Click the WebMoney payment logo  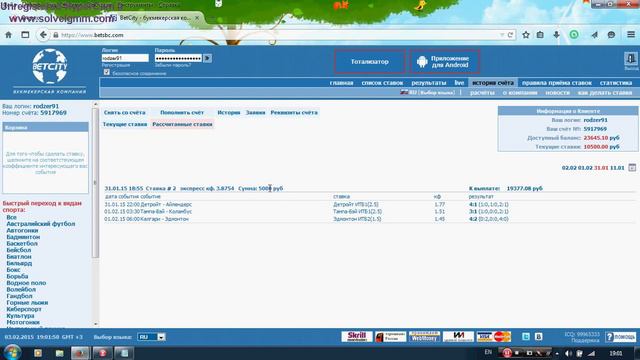pos(424,337)
